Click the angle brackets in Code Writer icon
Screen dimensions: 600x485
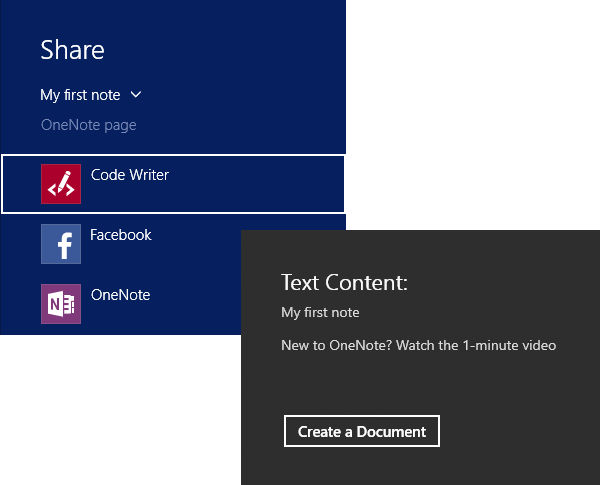point(61,189)
